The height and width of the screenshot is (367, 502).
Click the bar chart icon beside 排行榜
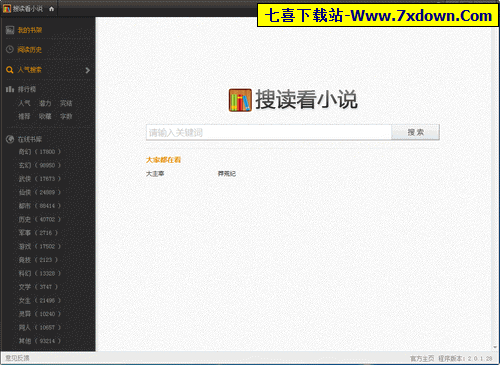click(x=10, y=89)
